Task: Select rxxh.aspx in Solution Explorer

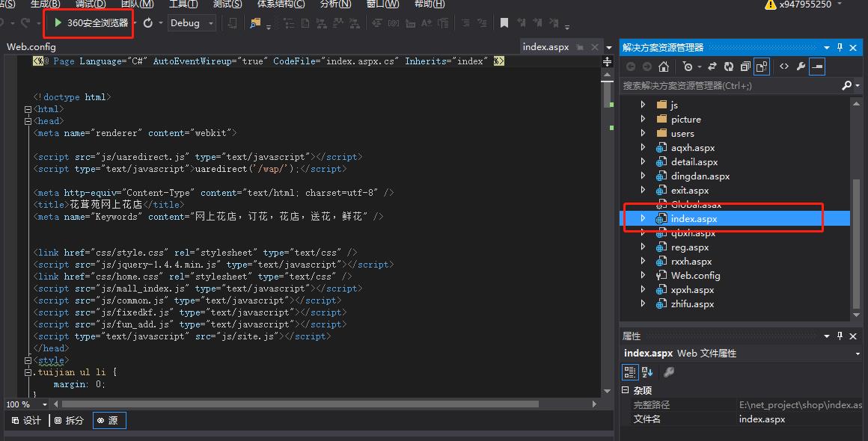Action: tap(691, 262)
